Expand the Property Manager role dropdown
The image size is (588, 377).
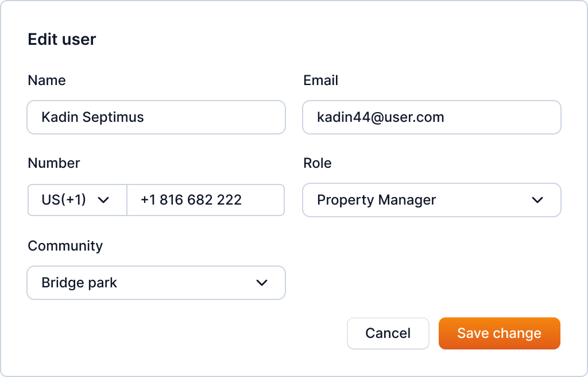431,200
